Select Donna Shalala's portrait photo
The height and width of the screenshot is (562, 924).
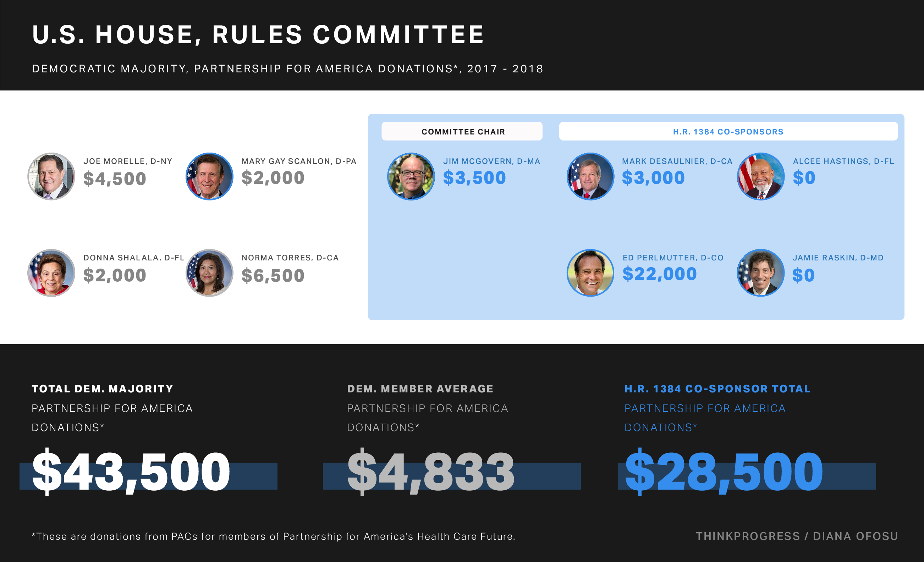(51, 273)
